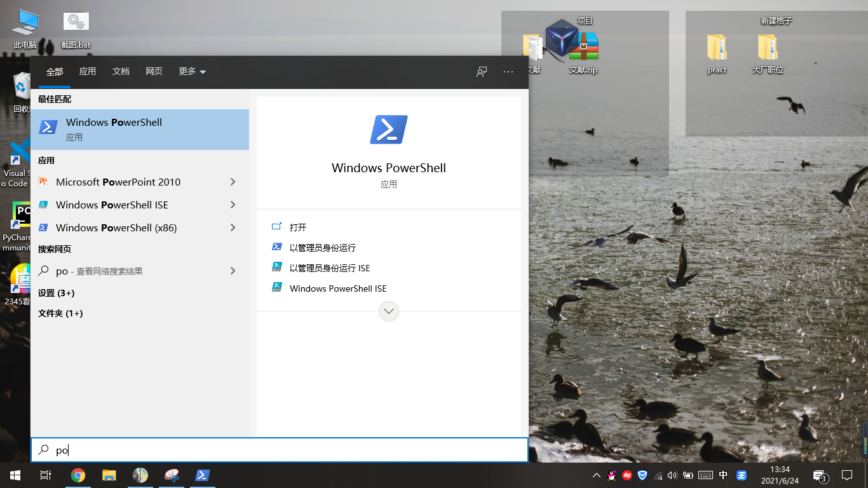Click the search box containing 'po'

pyautogui.click(x=280, y=450)
